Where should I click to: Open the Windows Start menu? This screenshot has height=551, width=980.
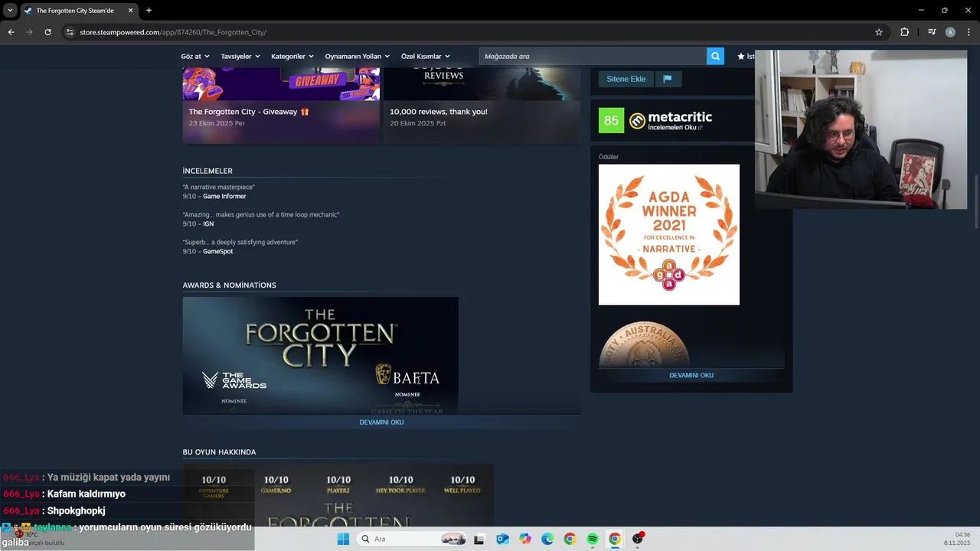tap(343, 539)
